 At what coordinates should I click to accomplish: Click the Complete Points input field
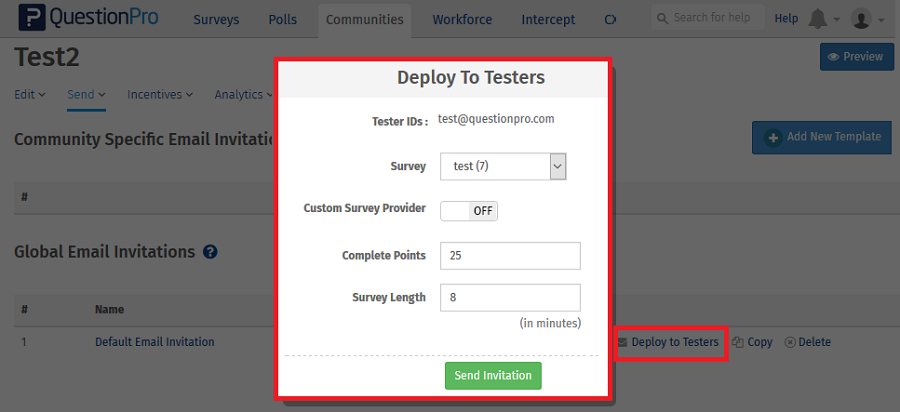coord(510,255)
